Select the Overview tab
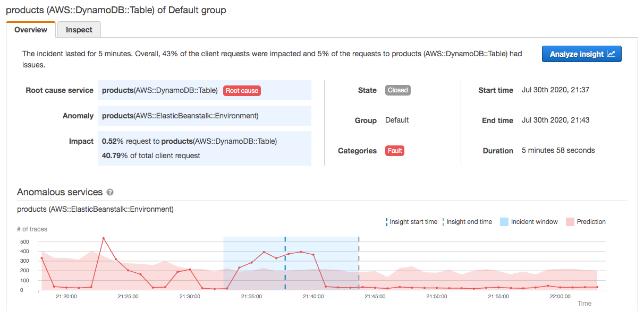The height and width of the screenshot is (311, 644). [31, 30]
